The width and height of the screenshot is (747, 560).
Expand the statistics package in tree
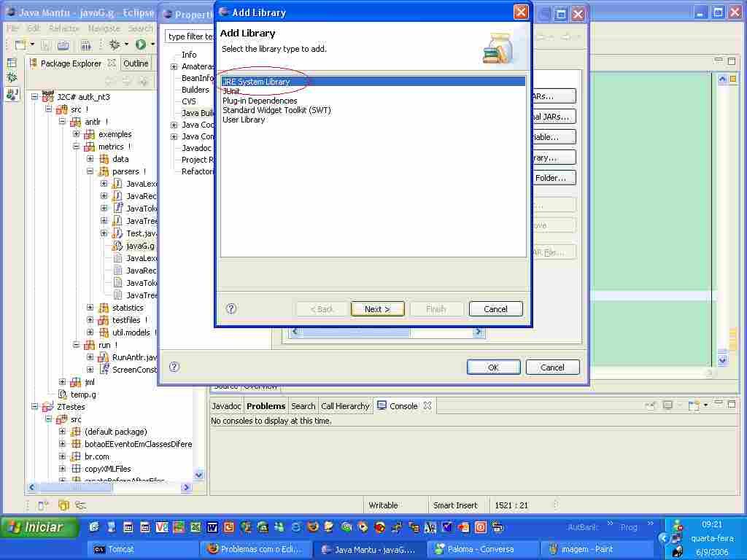pos(90,308)
